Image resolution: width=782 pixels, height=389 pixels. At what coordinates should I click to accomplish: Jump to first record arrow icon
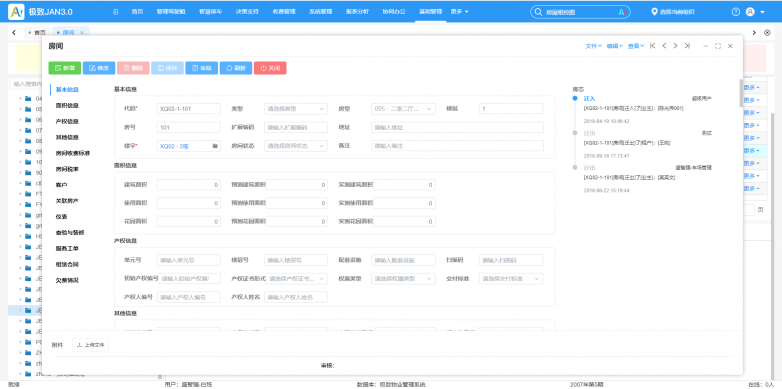(652, 46)
